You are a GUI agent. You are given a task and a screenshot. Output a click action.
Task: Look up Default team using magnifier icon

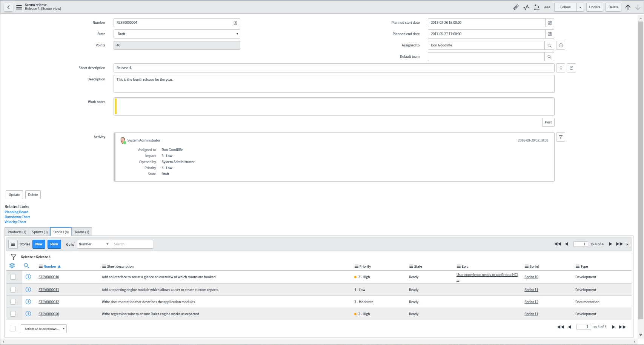tap(550, 57)
